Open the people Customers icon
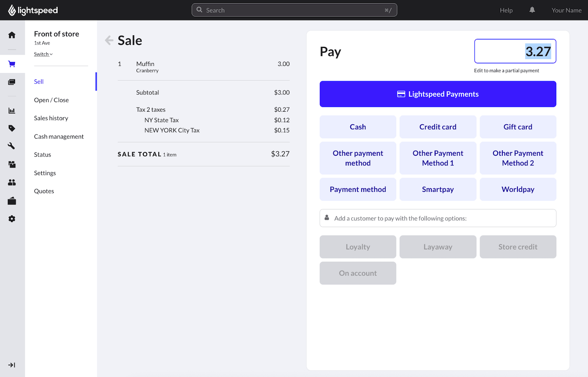588x377 pixels. (12, 182)
